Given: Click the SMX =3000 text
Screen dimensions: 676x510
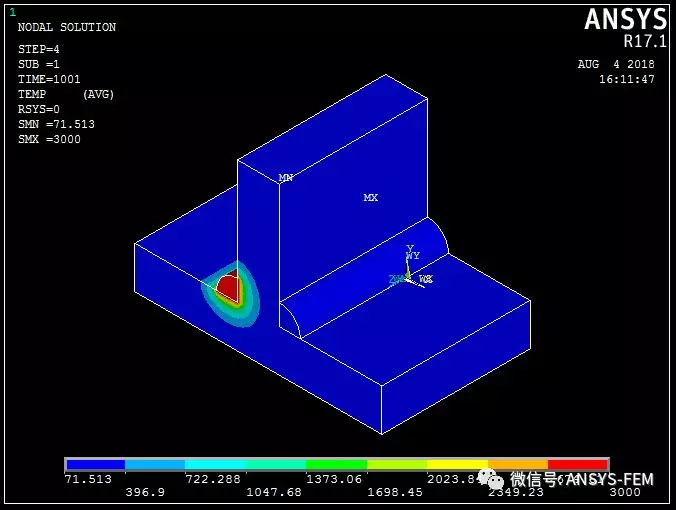Looking at the screenshot, I should point(49,139).
